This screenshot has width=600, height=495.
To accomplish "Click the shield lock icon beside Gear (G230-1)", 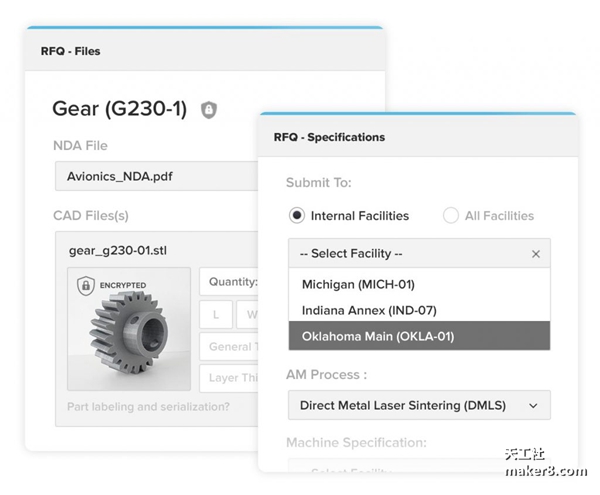I will [x=208, y=110].
